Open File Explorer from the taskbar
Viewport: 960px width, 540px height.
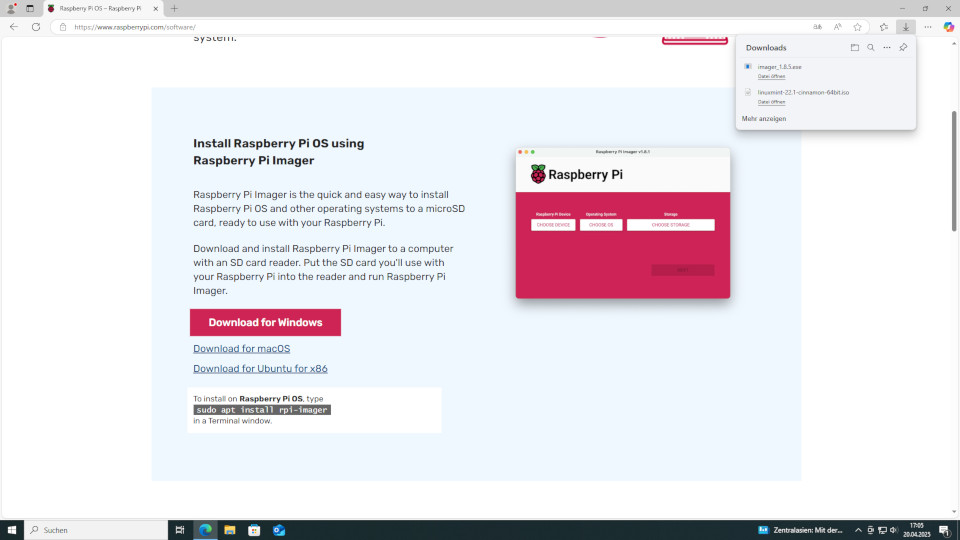point(230,530)
